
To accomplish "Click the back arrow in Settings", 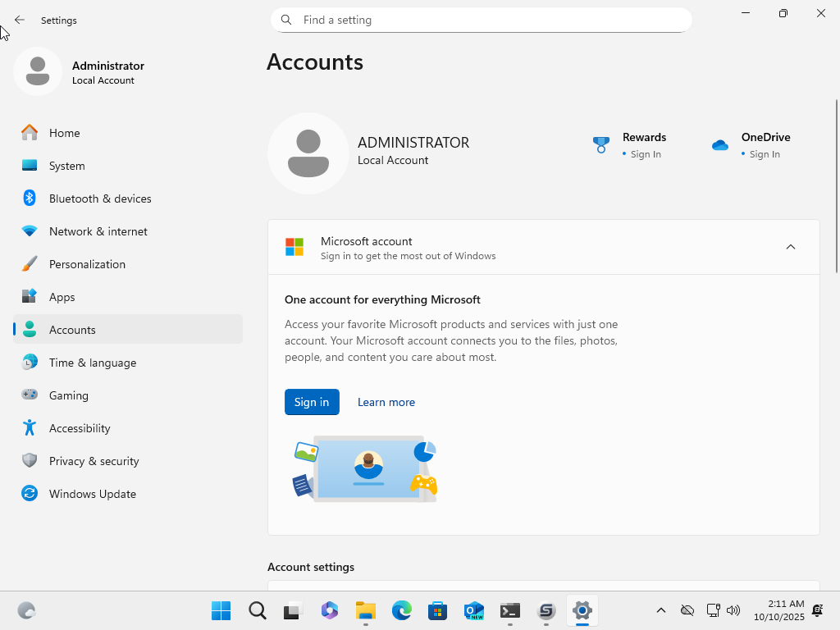I will click(20, 20).
